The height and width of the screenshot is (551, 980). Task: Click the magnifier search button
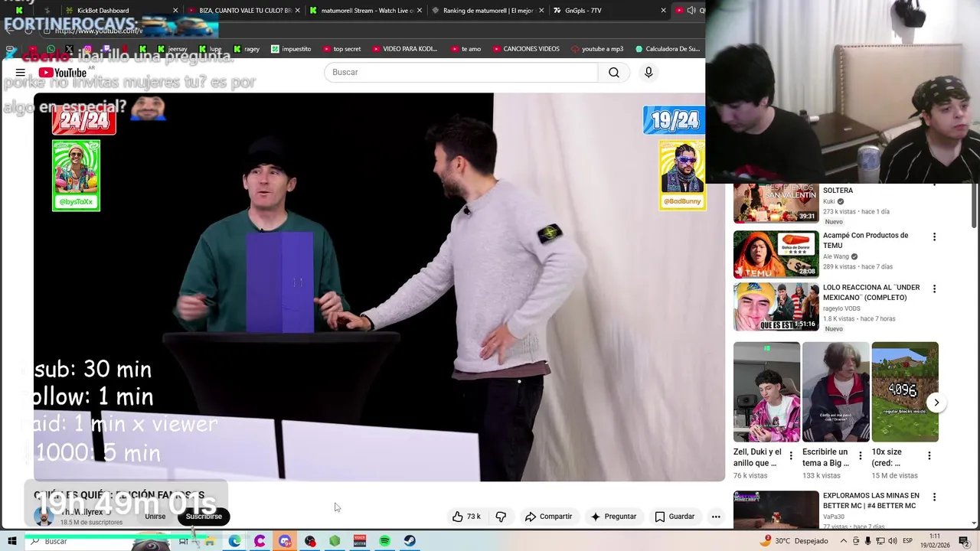pos(614,72)
